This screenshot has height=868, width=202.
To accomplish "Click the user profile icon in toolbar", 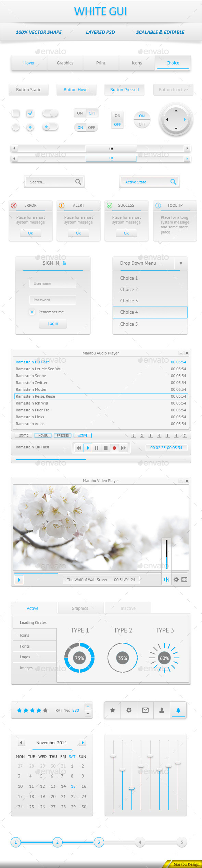I will pyautogui.click(x=162, y=710).
